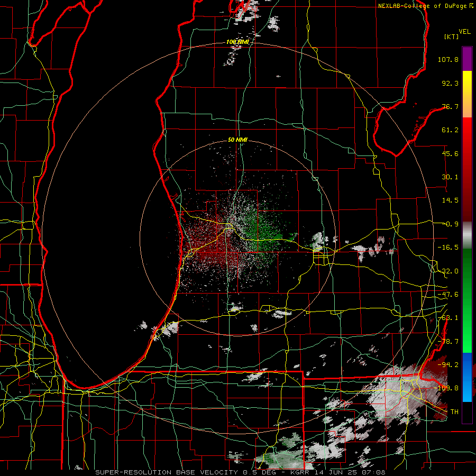Select the 14.5 velocity legend value
The image size is (476, 476).
(x=450, y=200)
